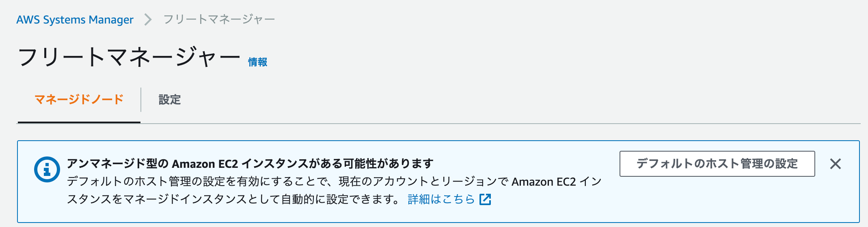Viewport: 868px width, 227px height.
Task: Click the デフォルトのホスト管理の設定 button
Action: point(717,164)
